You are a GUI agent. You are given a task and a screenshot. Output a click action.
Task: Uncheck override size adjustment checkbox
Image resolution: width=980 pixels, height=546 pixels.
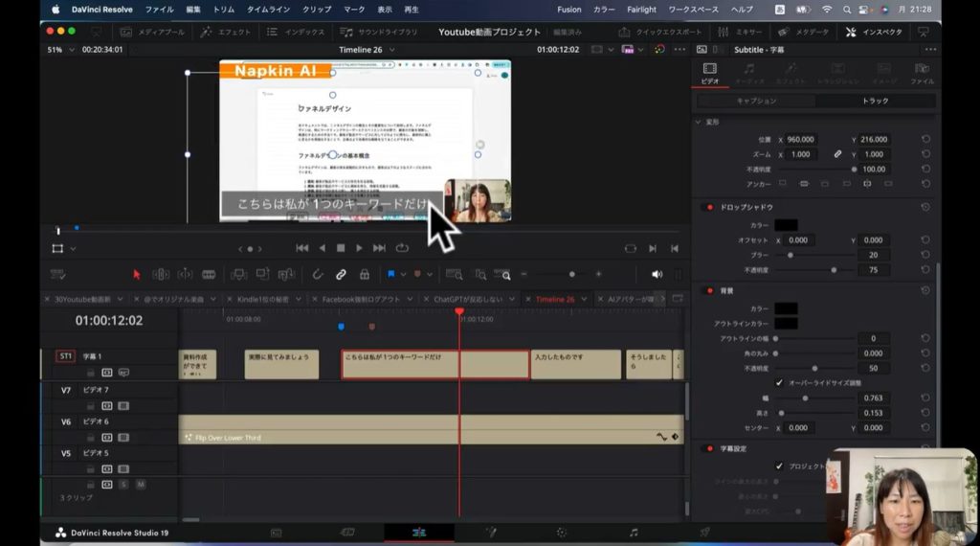pyautogui.click(x=781, y=382)
